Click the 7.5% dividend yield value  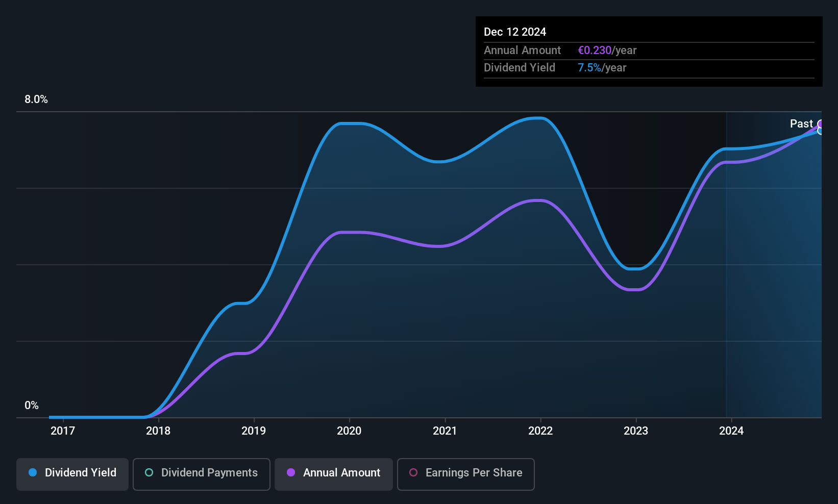(589, 67)
